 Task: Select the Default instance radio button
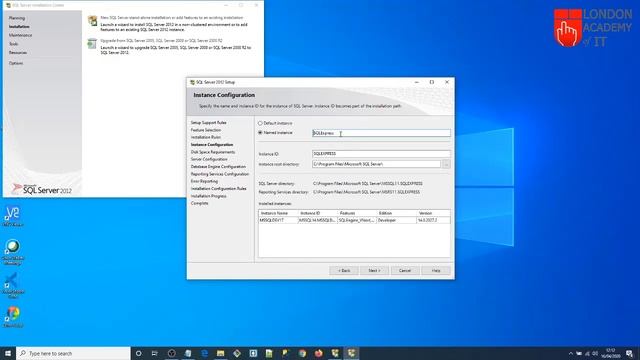point(260,123)
